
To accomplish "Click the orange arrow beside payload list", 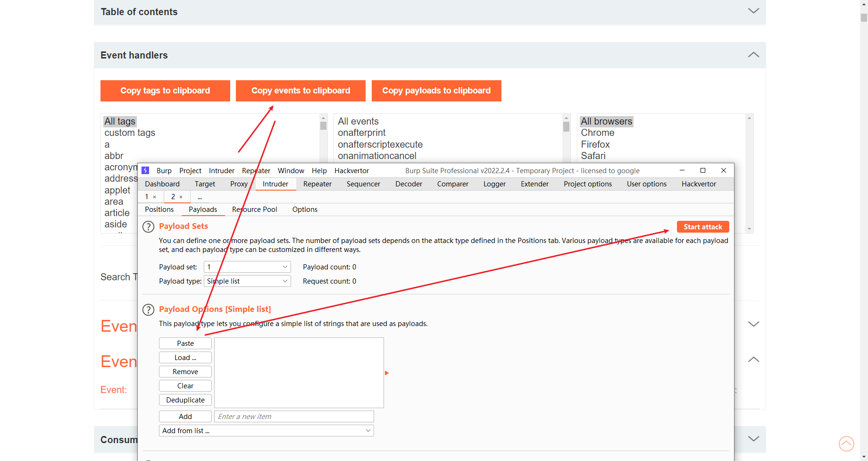I will 387,373.
